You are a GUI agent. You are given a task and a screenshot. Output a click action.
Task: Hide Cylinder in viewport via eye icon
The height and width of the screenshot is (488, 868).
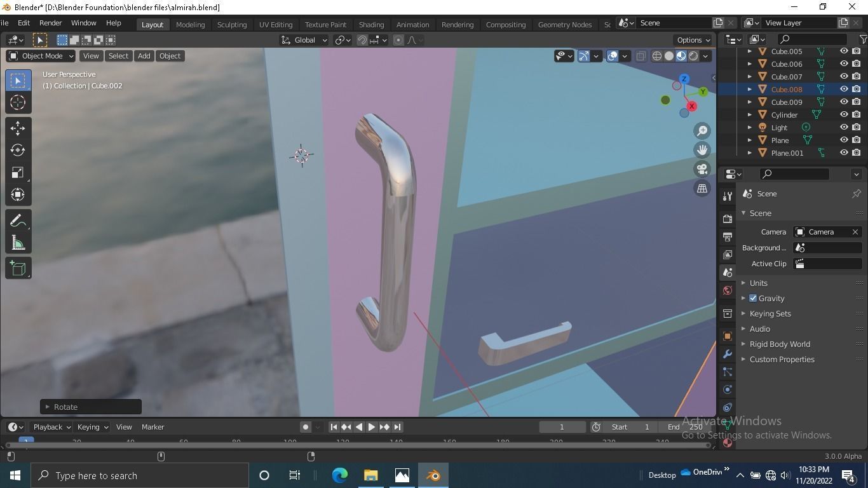[x=844, y=114]
